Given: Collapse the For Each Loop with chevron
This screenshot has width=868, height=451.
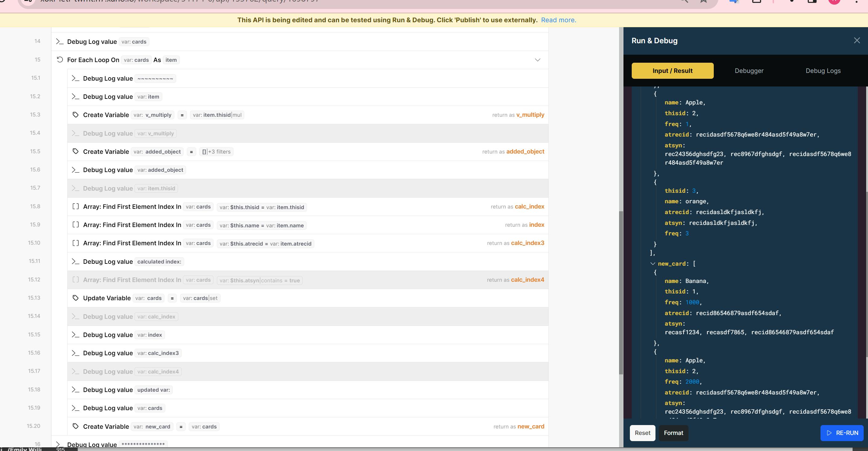Looking at the screenshot, I should click(537, 60).
